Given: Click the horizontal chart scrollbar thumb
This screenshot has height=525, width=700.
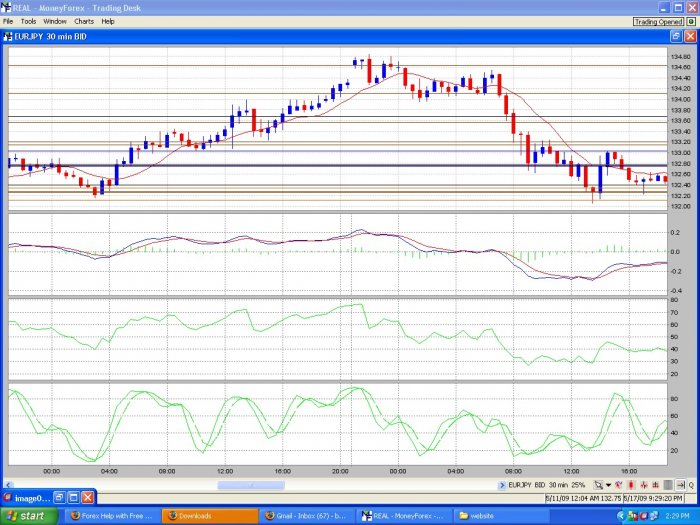Looking at the screenshot, I should point(250,485).
